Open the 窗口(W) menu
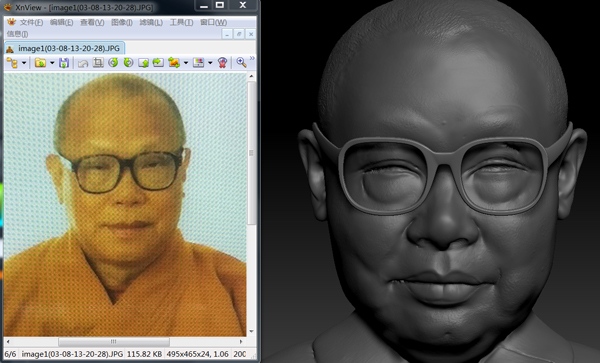 coord(214,23)
